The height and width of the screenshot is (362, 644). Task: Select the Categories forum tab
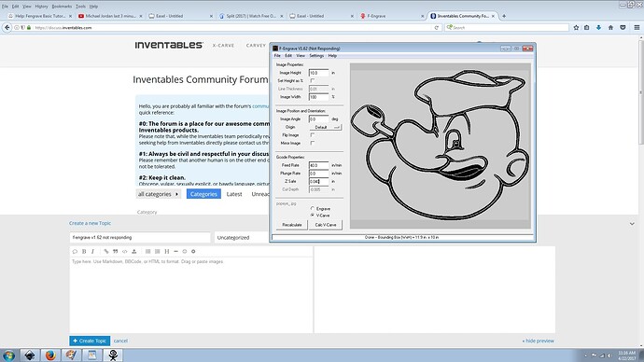click(203, 194)
